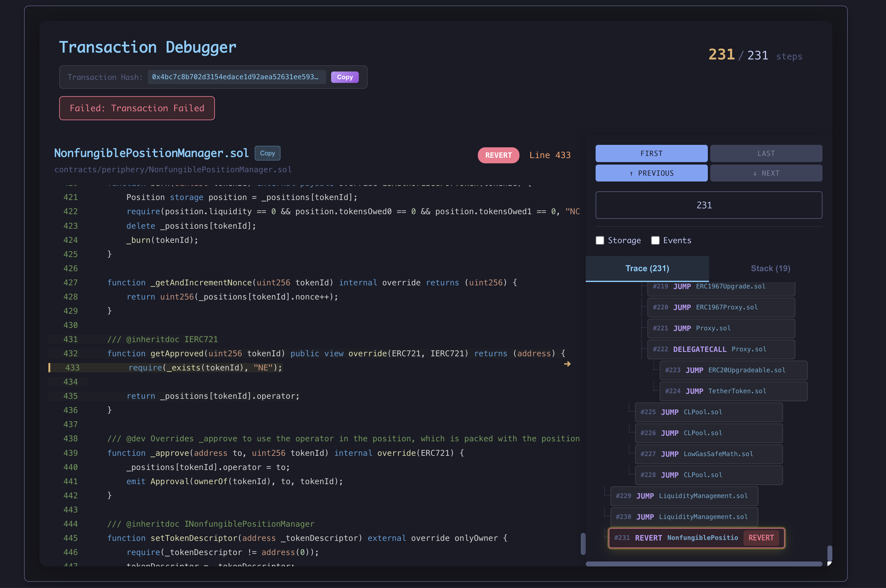Screen dimensions: 886x588
Task: Copy the NonfungiblePositionManager.sol source
Action: [x=267, y=153]
